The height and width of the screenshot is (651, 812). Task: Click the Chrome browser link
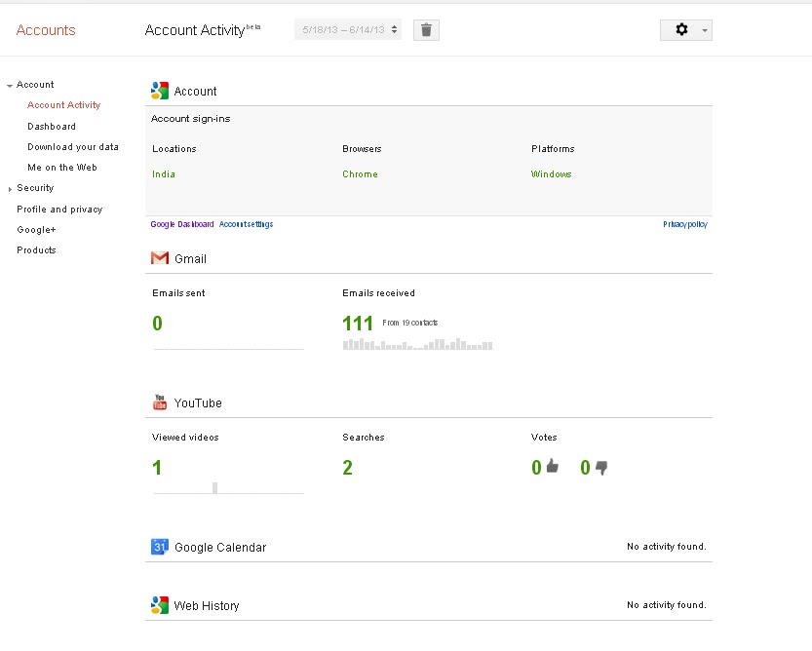click(360, 173)
